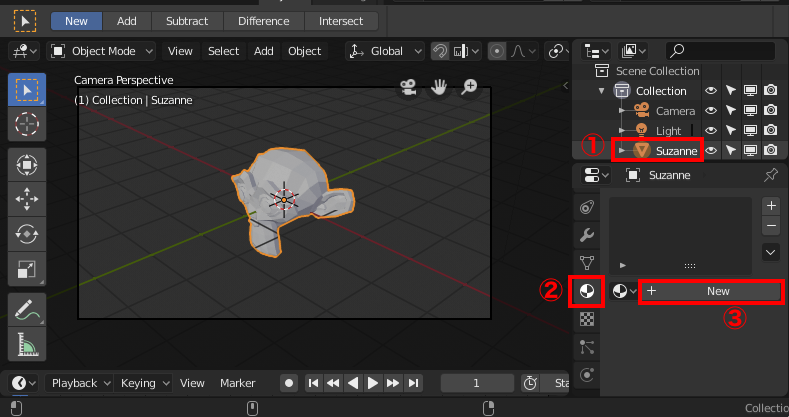The image size is (789, 417).
Task: Toggle Light render camera icon
Action: (x=770, y=130)
